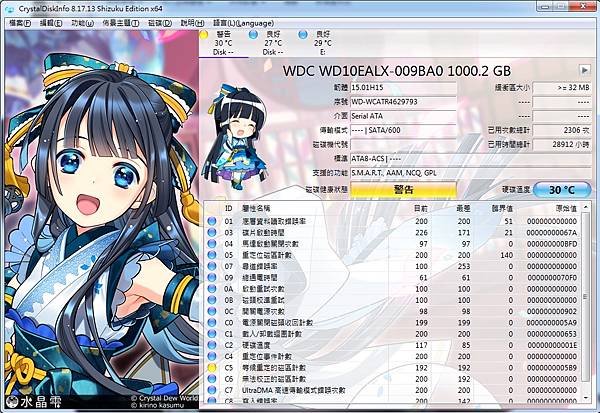Click the CrystalDiskInfo title bar app icon

click(x=9, y=8)
